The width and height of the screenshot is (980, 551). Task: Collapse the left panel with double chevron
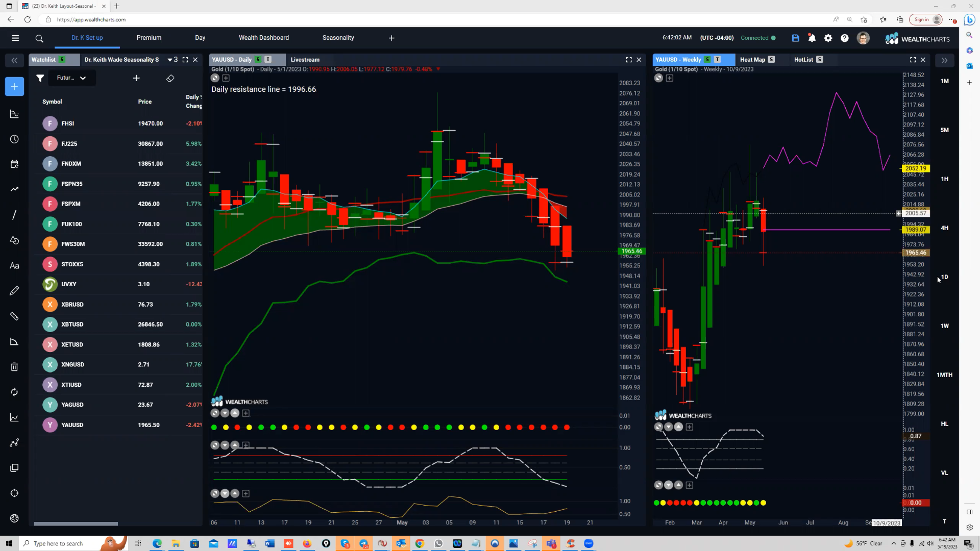pyautogui.click(x=14, y=60)
